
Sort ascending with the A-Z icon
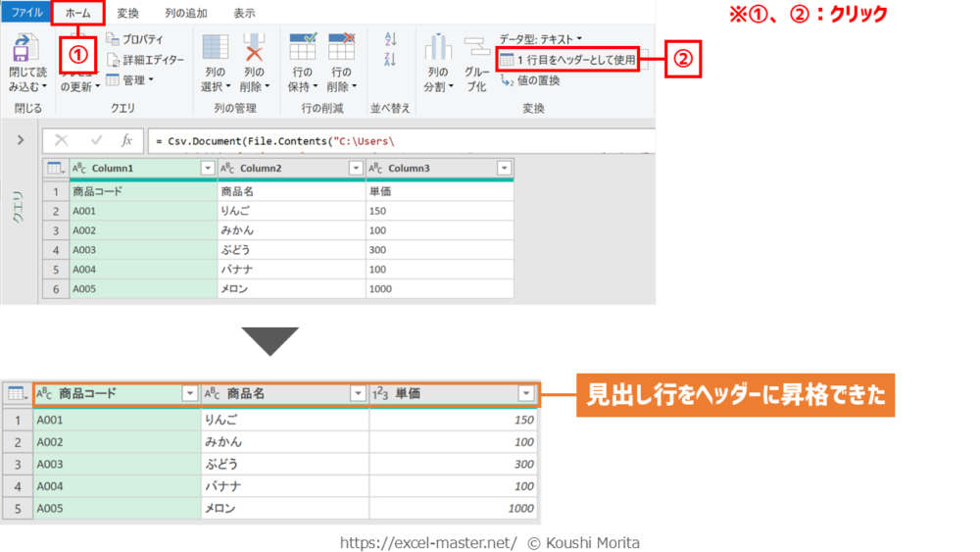click(x=391, y=39)
